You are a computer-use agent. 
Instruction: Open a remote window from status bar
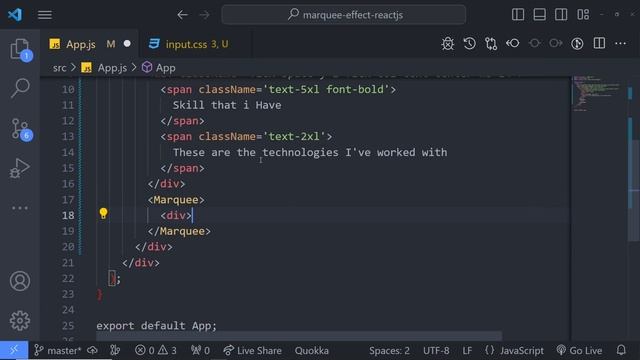point(14,350)
